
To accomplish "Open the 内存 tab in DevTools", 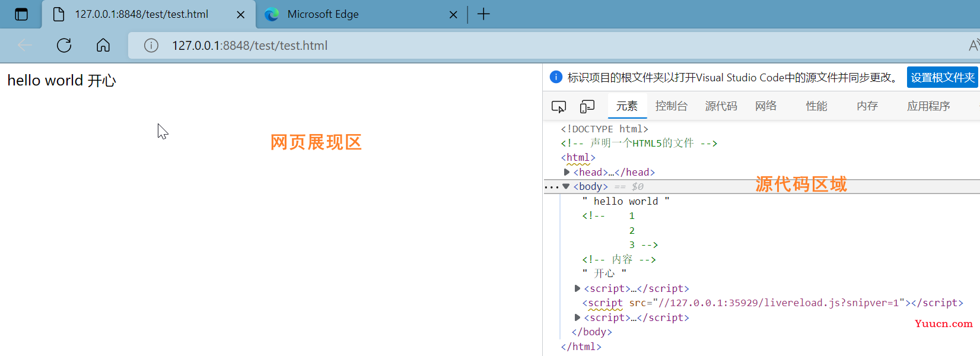I will 867,106.
